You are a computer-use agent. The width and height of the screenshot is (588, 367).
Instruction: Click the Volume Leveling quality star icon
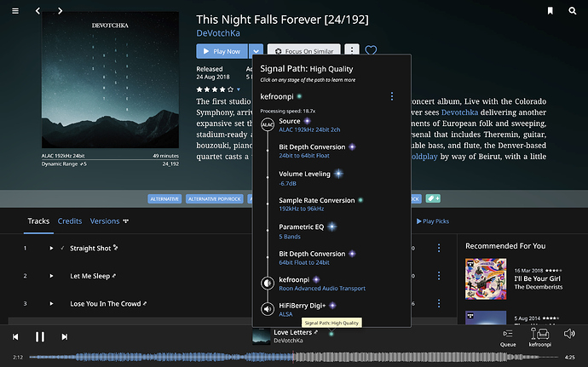(338, 174)
